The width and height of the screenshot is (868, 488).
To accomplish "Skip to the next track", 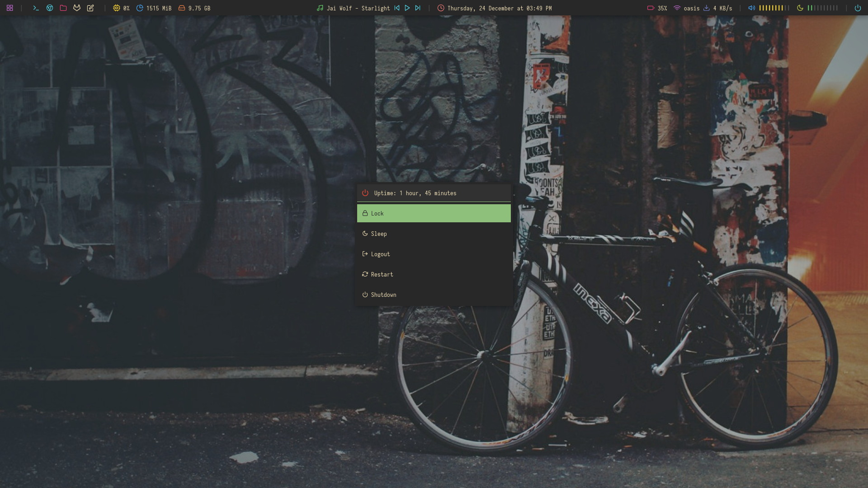I will pyautogui.click(x=418, y=8).
